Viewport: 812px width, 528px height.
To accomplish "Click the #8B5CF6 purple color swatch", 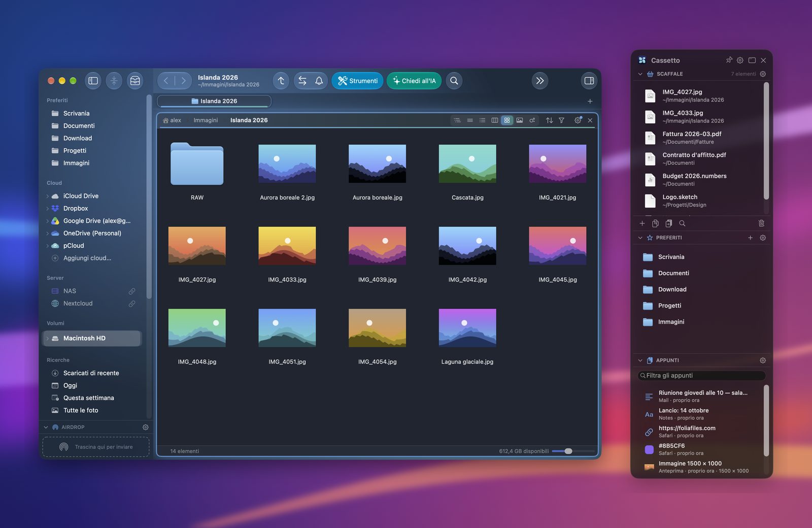I will click(x=649, y=449).
